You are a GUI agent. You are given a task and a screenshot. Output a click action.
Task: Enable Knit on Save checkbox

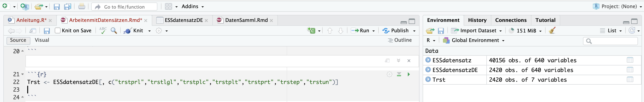click(x=57, y=30)
